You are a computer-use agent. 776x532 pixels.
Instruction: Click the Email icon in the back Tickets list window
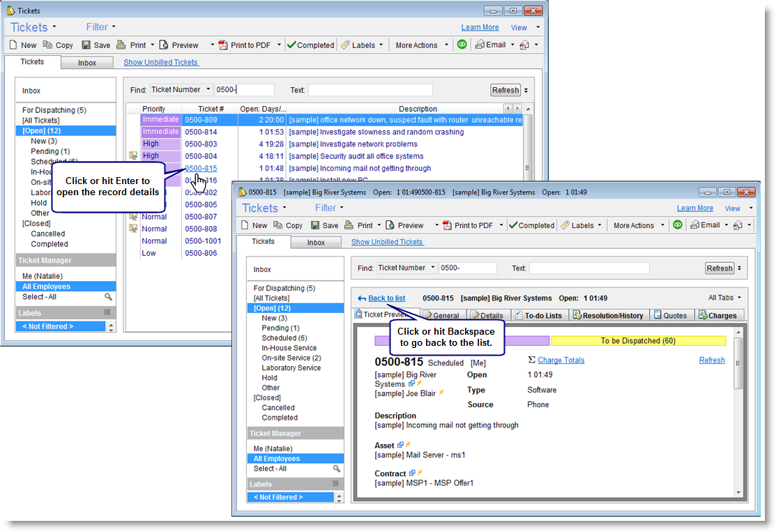point(480,45)
